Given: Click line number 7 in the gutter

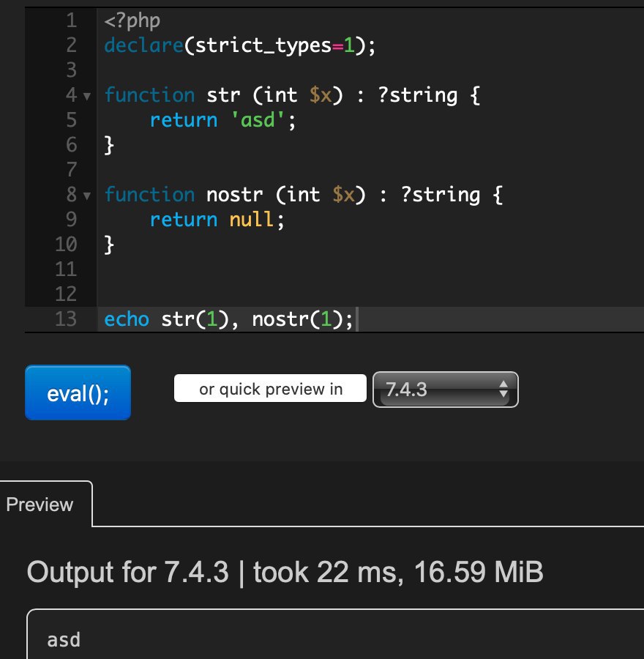Looking at the screenshot, I should click(x=72, y=170).
